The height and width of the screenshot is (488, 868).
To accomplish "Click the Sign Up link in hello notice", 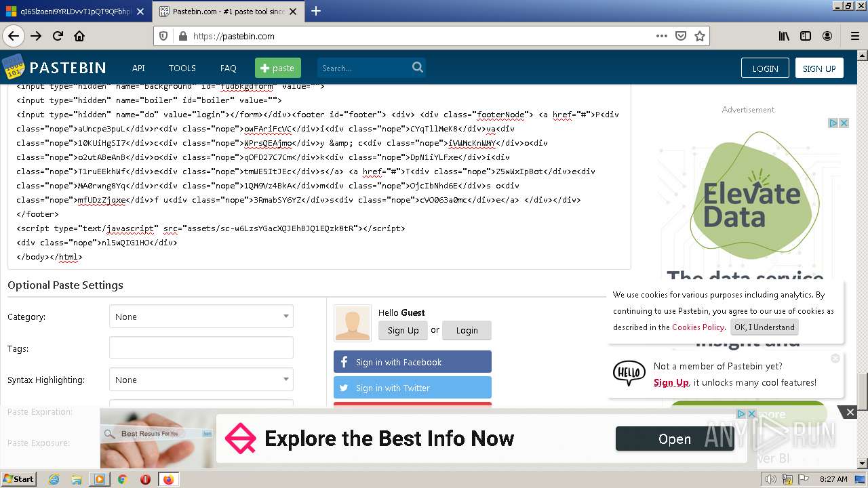I will 671,382.
